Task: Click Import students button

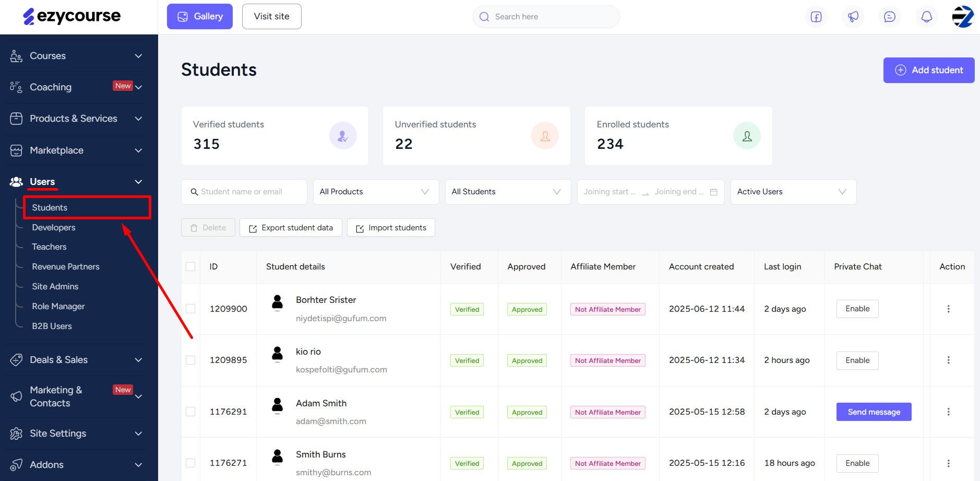Action: [391, 228]
